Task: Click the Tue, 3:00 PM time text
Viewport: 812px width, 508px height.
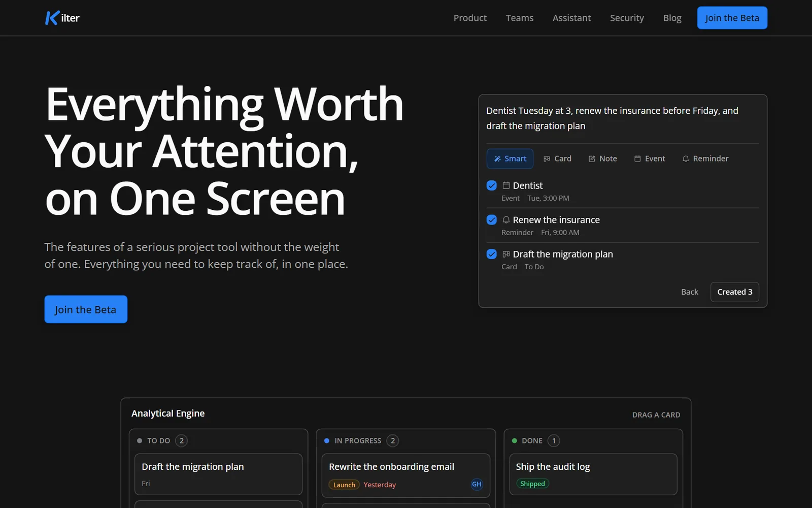Action: [548, 198]
